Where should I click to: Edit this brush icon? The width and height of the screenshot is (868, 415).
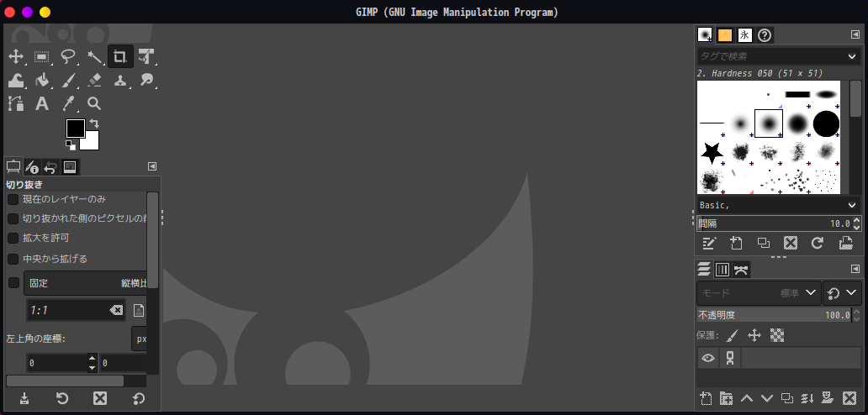[709, 243]
